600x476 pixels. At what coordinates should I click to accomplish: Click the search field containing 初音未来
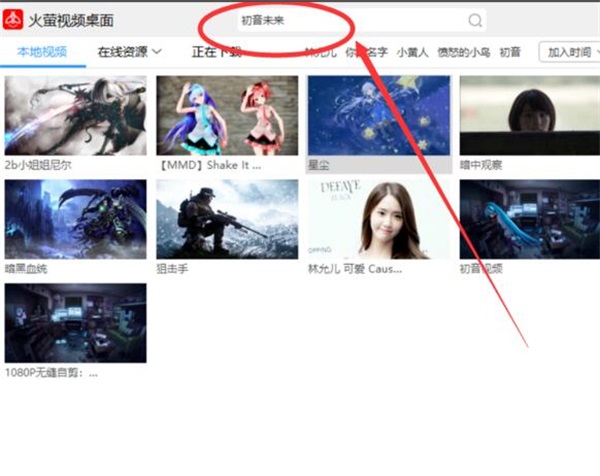tap(362, 20)
